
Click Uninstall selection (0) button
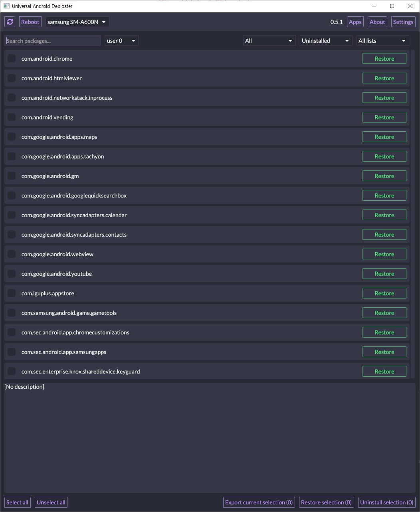click(387, 502)
